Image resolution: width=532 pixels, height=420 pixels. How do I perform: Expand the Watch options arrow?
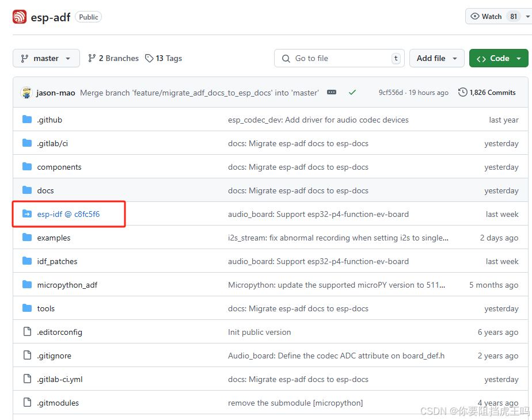point(527,16)
